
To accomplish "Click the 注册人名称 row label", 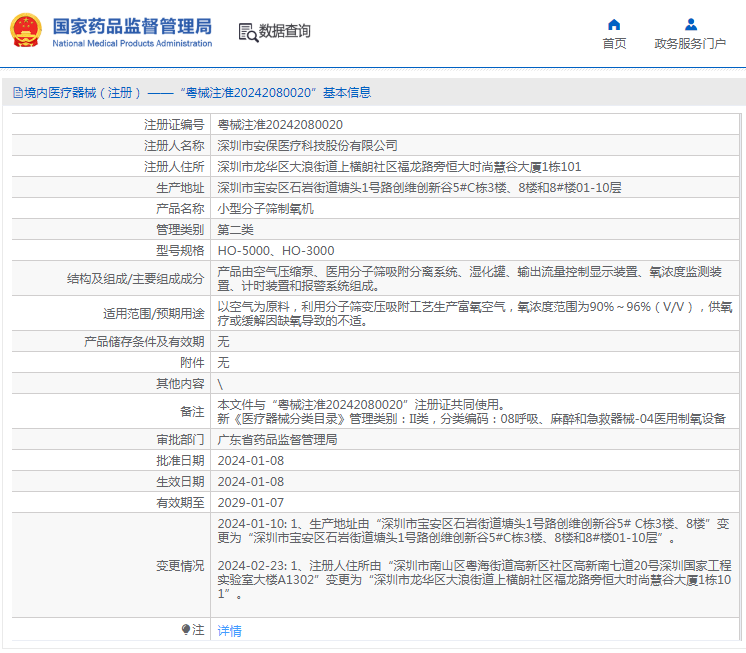I will coord(174,146).
